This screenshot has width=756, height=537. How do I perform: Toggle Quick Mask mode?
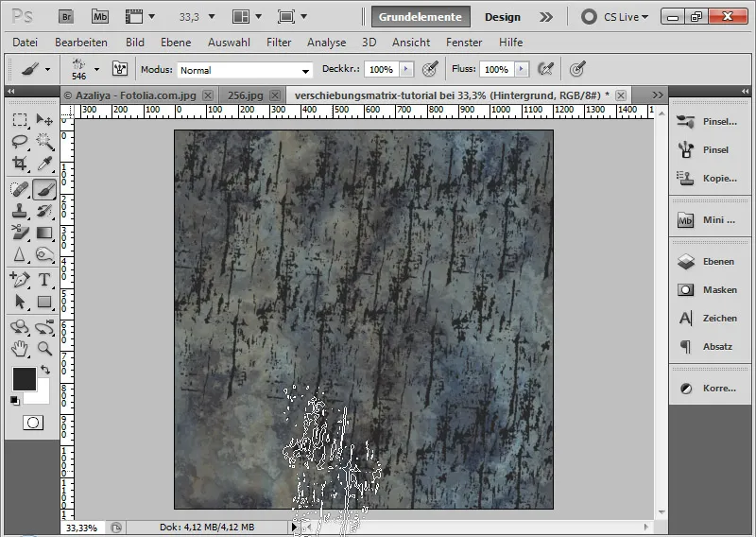coord(33,423)
